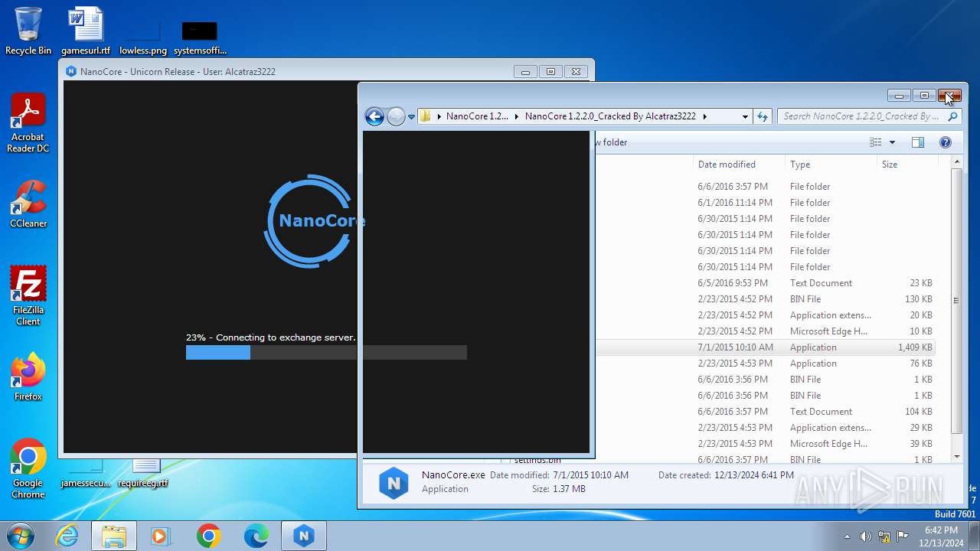Select the jamessecu... desktop file
980x551 pixels.
click(x=86, y=473)
